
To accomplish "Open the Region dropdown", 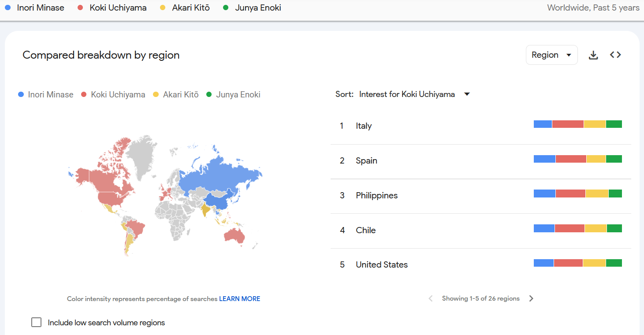I will 551,55.
